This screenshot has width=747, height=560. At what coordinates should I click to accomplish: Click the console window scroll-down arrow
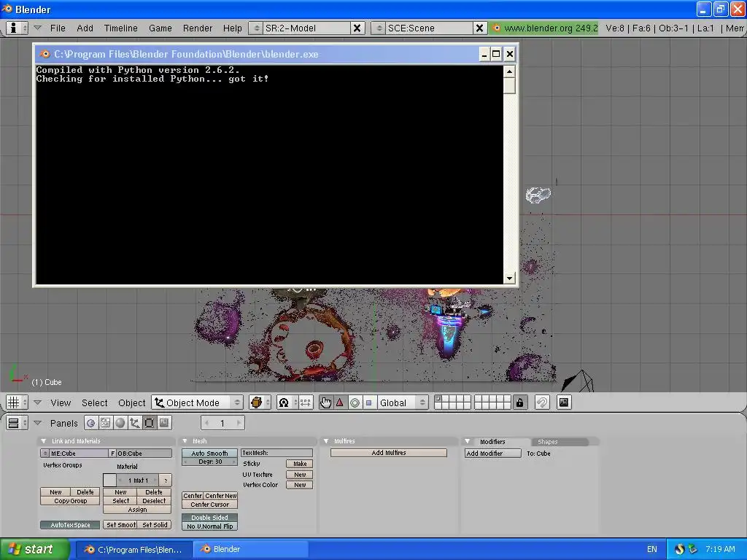(509, 278)
